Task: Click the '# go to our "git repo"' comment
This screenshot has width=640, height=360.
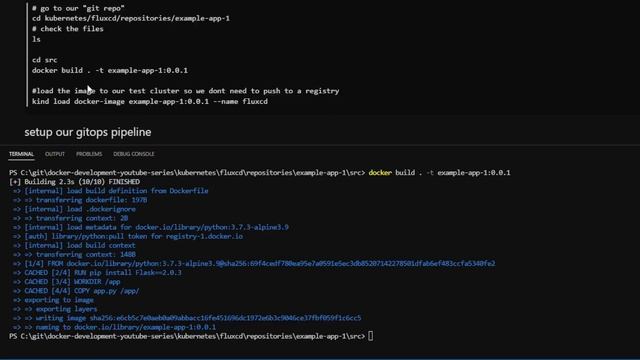Action: coord(78,8)
